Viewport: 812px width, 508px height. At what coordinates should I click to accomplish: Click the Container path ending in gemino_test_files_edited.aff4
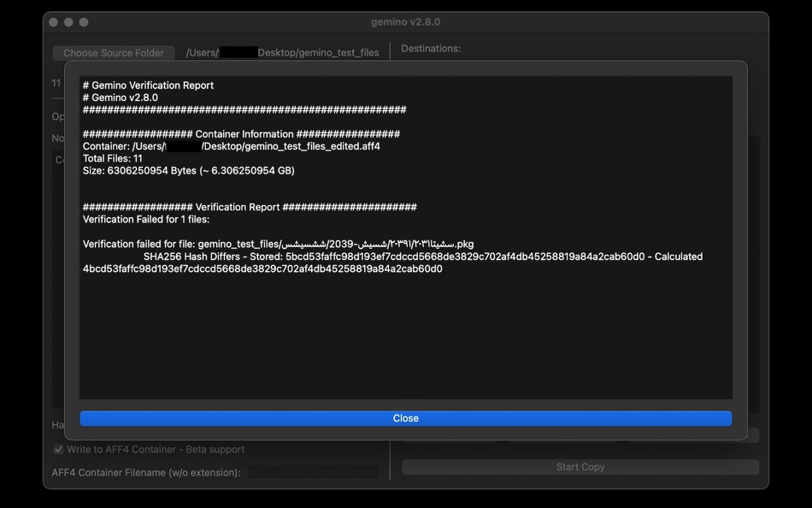tap(232, 146)
